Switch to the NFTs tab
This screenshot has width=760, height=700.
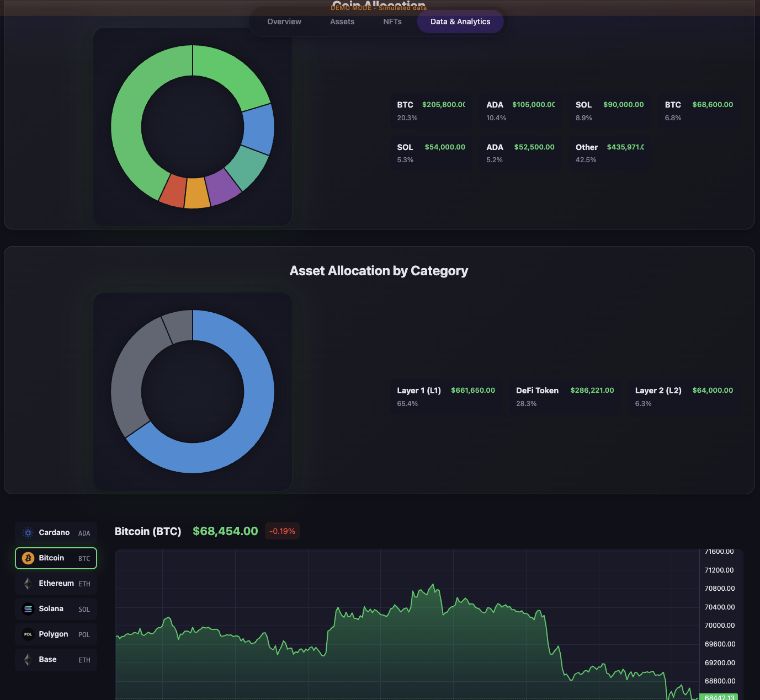tap(392, 22)
